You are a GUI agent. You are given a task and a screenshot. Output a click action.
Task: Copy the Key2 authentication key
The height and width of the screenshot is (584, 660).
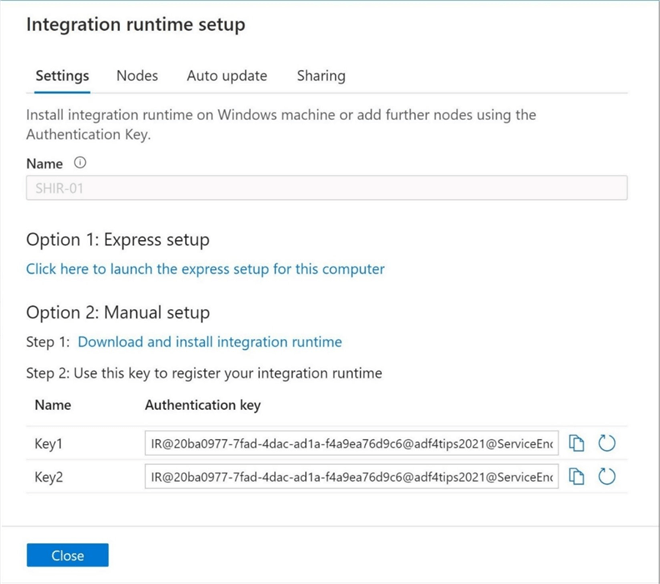coord(577,477)
